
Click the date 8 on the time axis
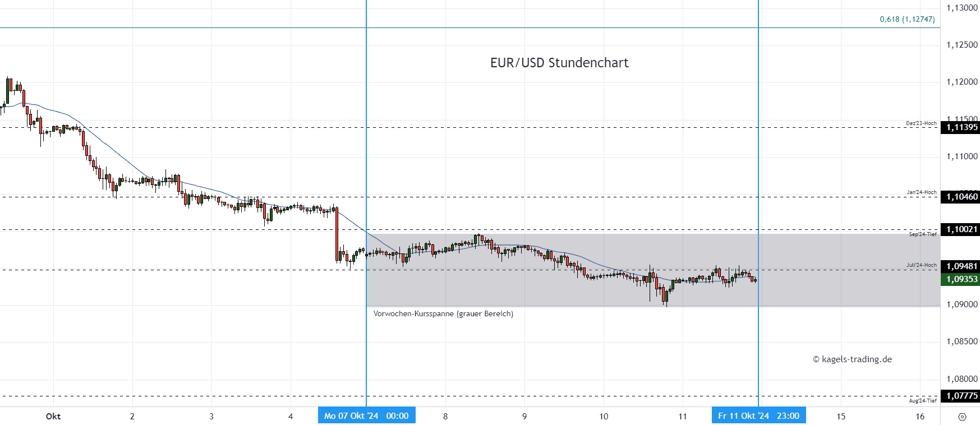(x=445, y=416)
